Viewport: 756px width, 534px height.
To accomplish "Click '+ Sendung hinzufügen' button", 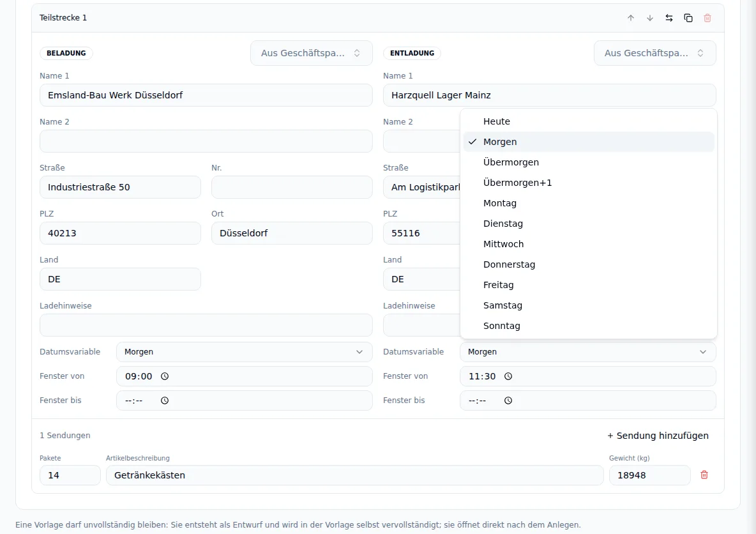I will coord(658,436).
